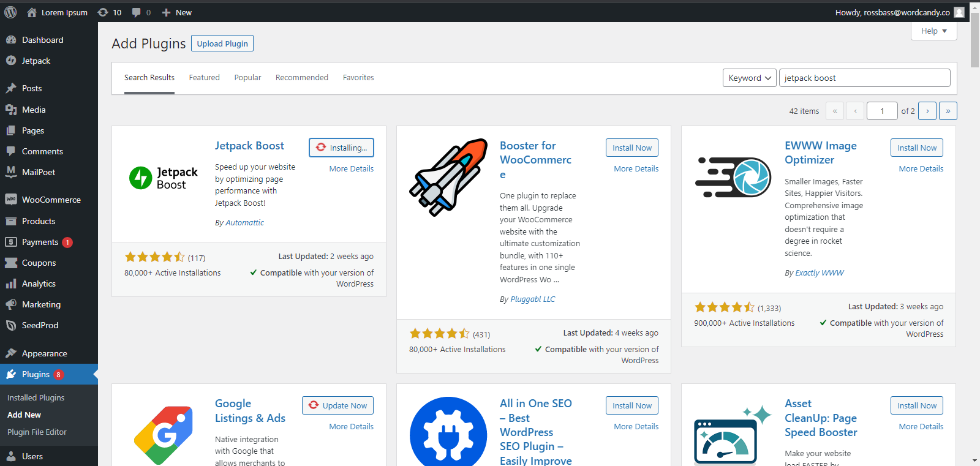
Task: Click the EWWW Image Optimizer logo
Action: click(x=733, y=177)
